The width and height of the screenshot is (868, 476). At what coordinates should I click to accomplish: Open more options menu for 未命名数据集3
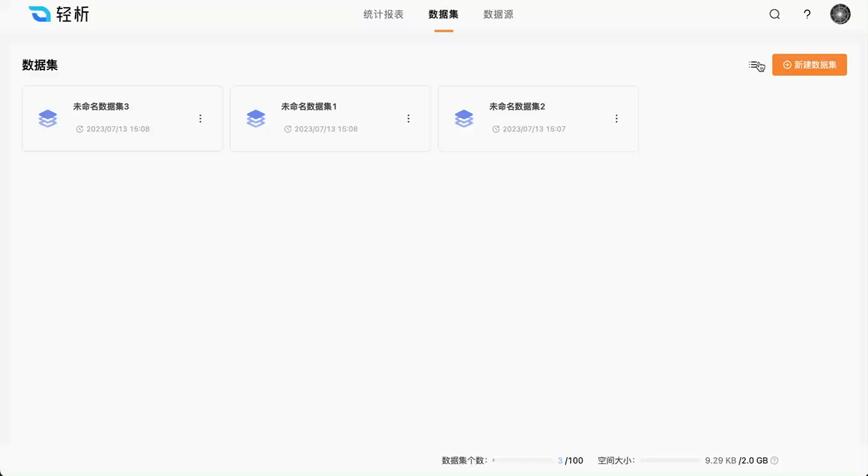coord(200,119)
